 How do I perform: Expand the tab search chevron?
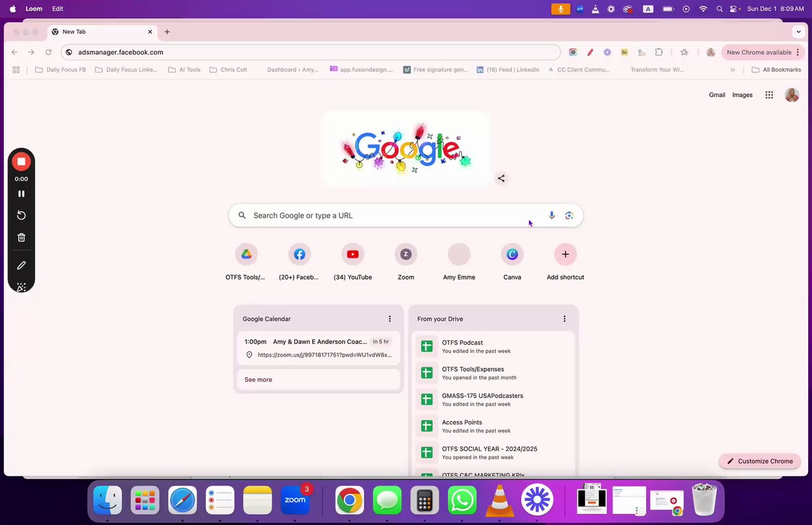click(x=799, y=32)
